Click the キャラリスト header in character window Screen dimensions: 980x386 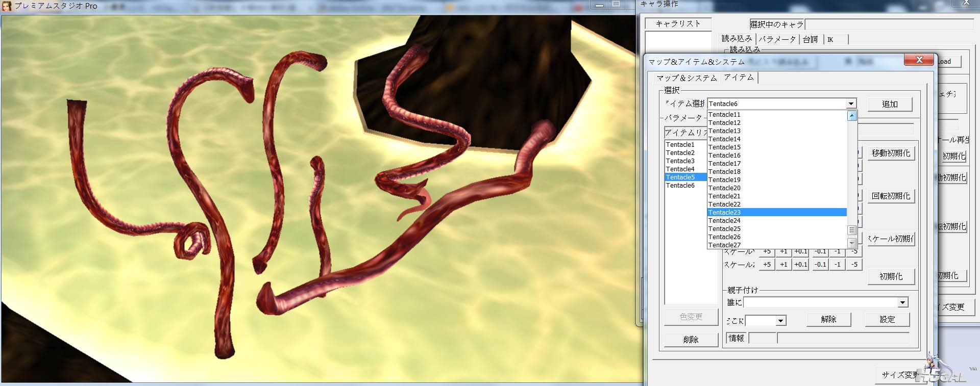point(678,23)
